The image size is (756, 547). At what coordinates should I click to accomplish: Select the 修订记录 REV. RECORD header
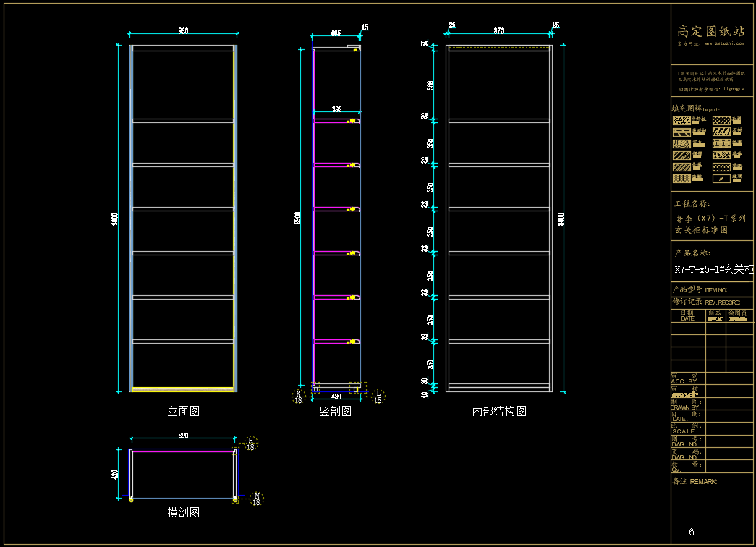click(706, 302)
